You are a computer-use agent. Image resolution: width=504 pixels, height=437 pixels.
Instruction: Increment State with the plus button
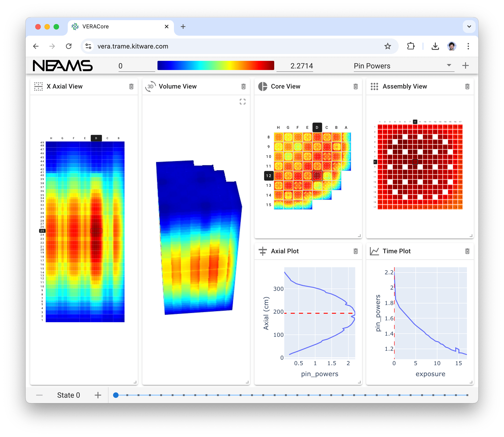[98, 395]
